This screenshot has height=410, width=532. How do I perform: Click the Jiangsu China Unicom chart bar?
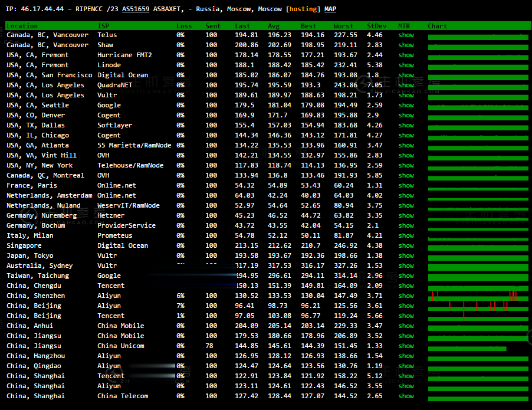pyautogui.click(x=467, y=348)
